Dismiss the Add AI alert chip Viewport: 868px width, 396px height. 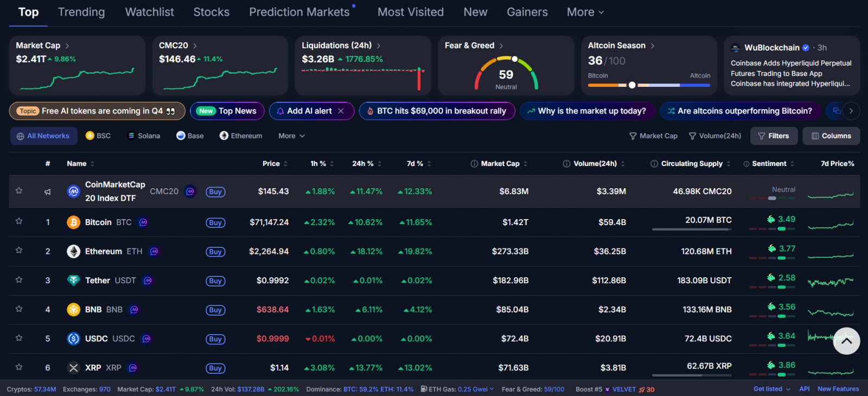[x=341, y=111]
